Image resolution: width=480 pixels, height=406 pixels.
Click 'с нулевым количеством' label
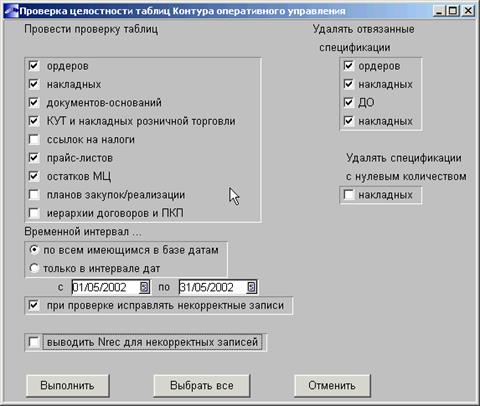point(406,176)
